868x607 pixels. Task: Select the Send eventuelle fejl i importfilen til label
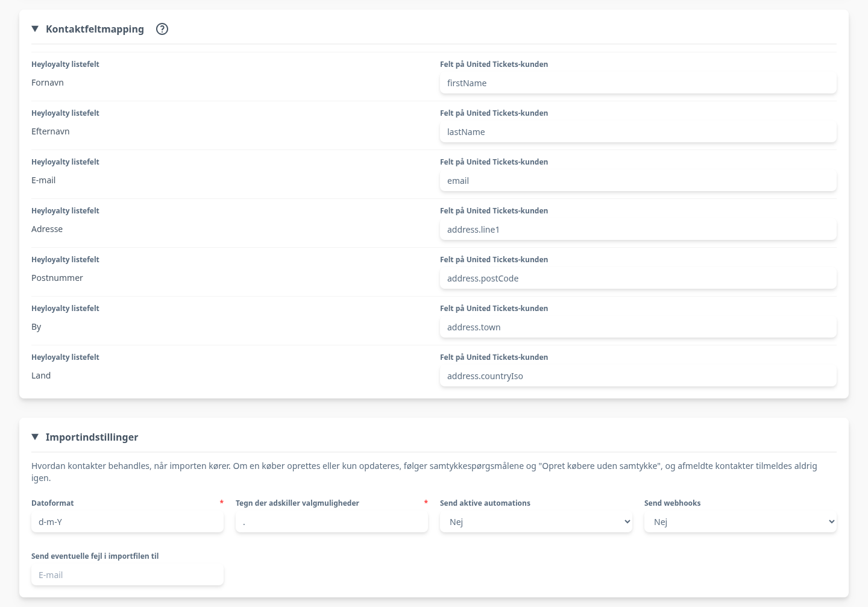pyautogui.click(x=95, y=556)
